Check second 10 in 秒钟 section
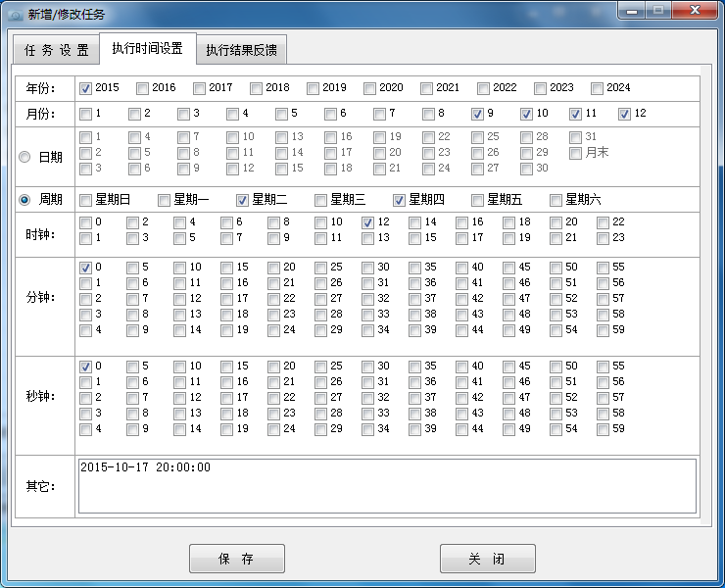This screenshot has width=725, height=588. pyautogui.click(x=179, y=367)
